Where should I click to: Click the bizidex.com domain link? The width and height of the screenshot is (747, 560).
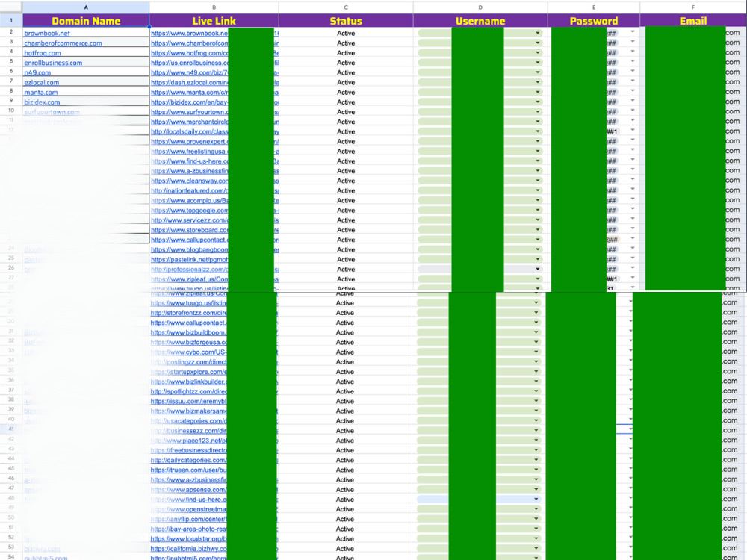[x=42, y=102]
